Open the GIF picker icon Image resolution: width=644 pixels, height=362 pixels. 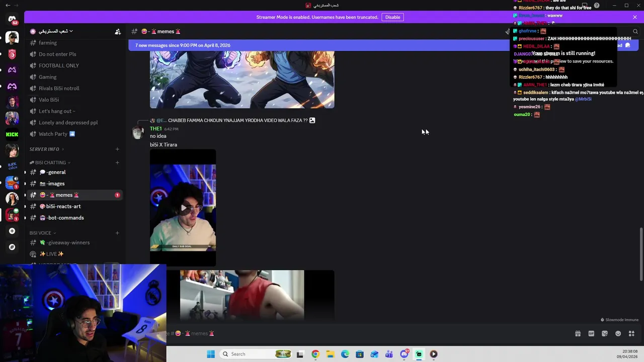591,333
